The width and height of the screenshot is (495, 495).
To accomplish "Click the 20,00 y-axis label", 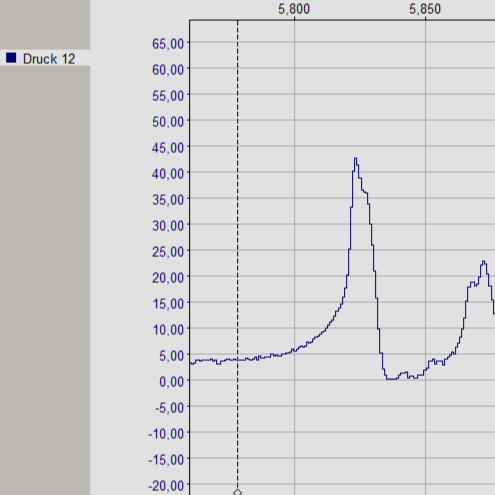I will point(168,278).
